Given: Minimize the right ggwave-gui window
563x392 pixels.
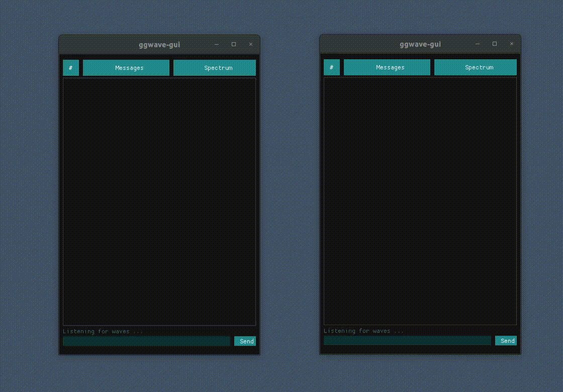Looking at the screenshot, I should [x=478, y=44].
